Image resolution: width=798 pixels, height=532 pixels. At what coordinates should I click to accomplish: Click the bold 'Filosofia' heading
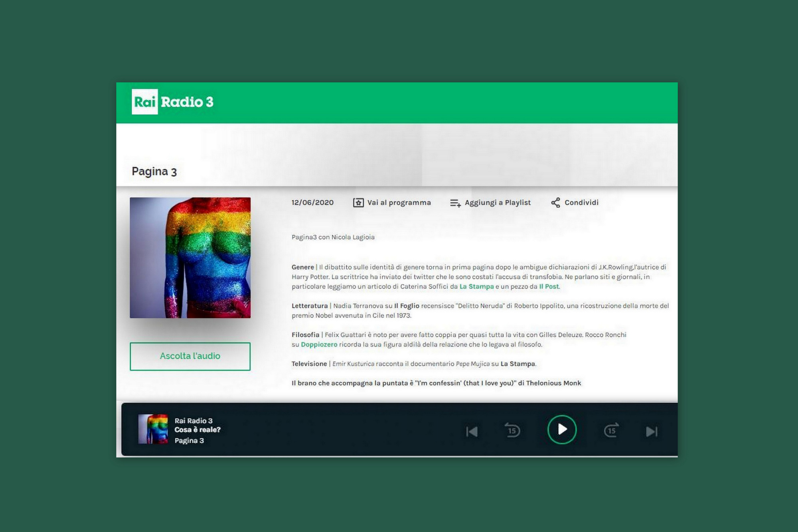coord(306,335)
